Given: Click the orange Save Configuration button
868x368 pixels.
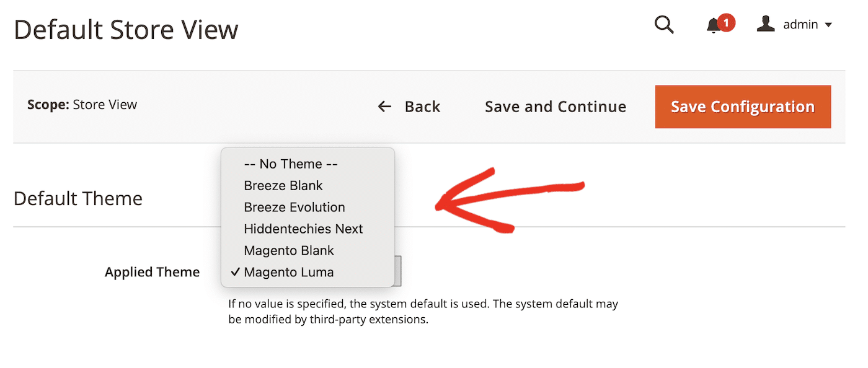Looking at the screenshot, I should click(x=743, y=107).
